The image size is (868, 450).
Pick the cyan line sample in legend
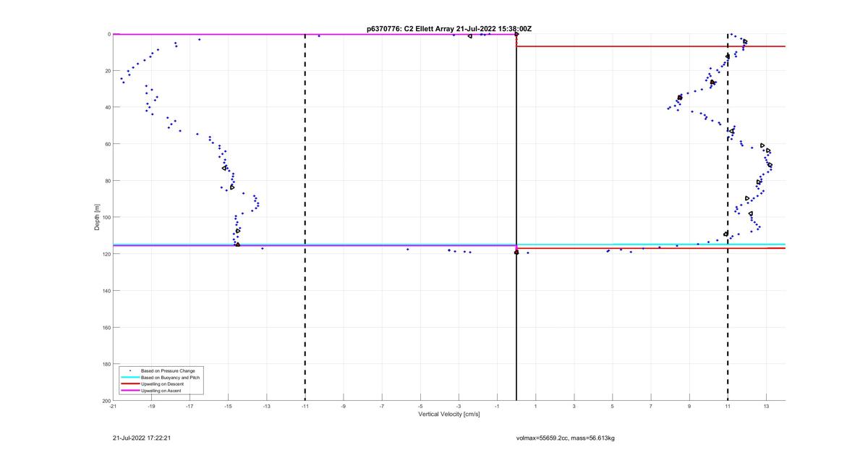(130, 378)
